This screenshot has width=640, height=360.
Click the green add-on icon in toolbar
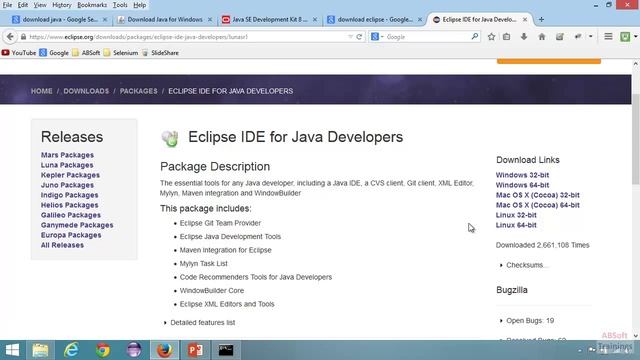click(625, 37)
